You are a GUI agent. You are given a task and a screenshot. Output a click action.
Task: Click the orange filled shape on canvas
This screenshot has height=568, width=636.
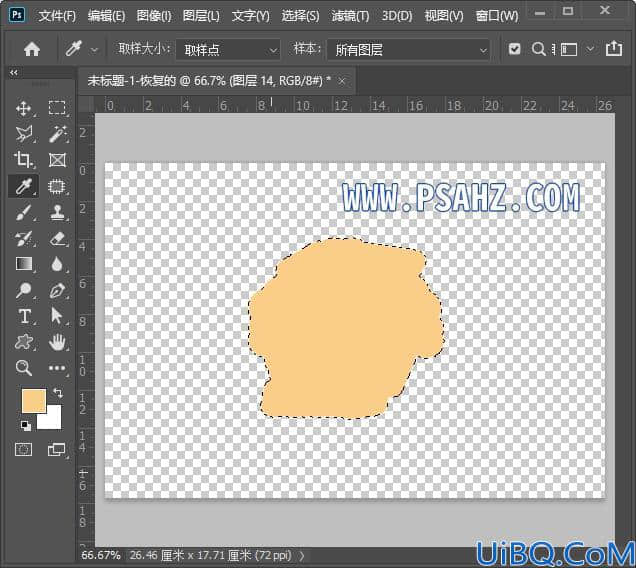pos(345,329)
